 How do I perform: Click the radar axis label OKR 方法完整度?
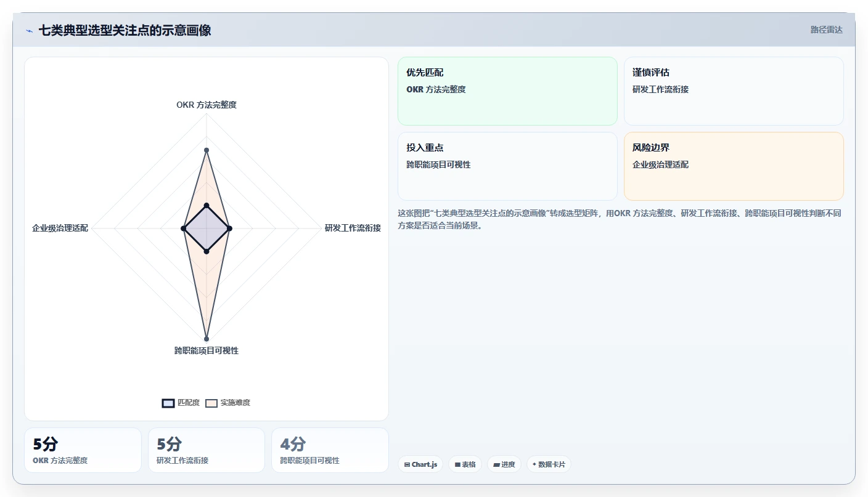tap(207, 105)
